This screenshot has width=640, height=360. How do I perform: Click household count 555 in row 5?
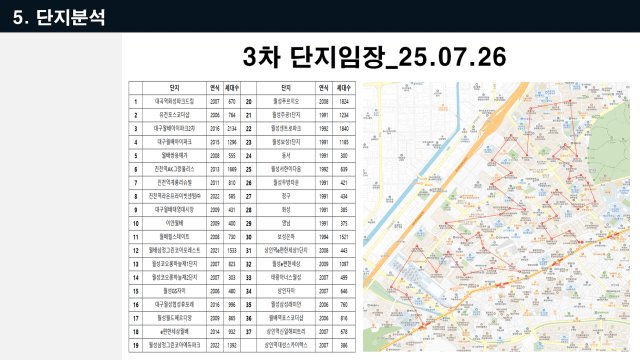point(232,156)
